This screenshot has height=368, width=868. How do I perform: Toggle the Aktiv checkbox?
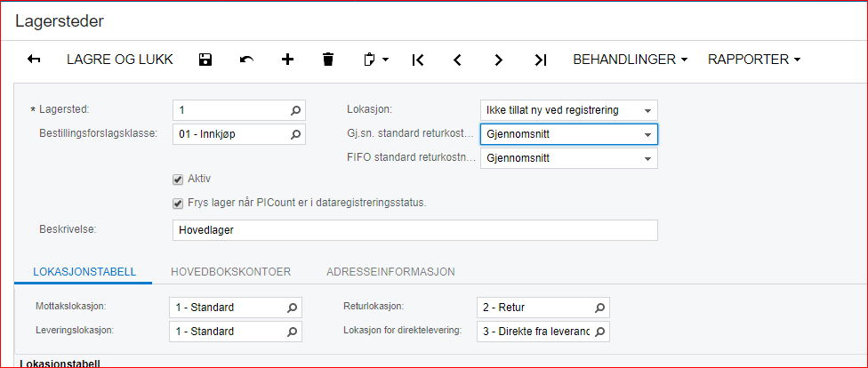[x=178, y=180]
